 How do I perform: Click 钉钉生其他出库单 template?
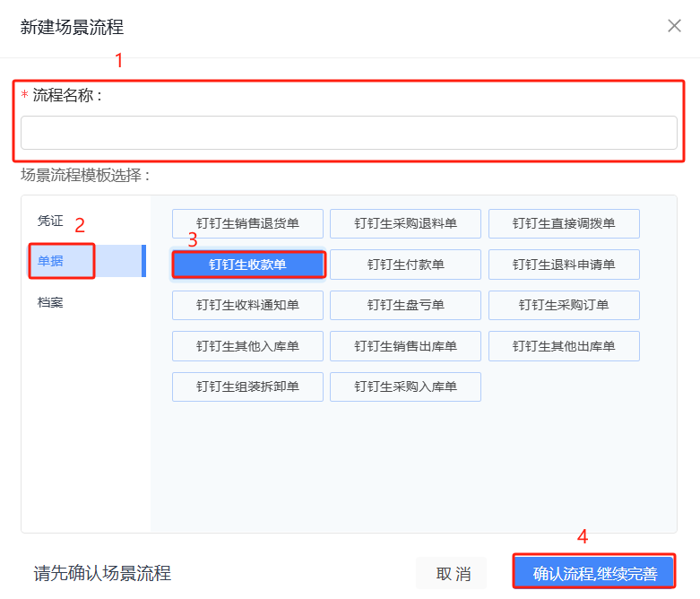pyautogui.click(x=564, y=346)
